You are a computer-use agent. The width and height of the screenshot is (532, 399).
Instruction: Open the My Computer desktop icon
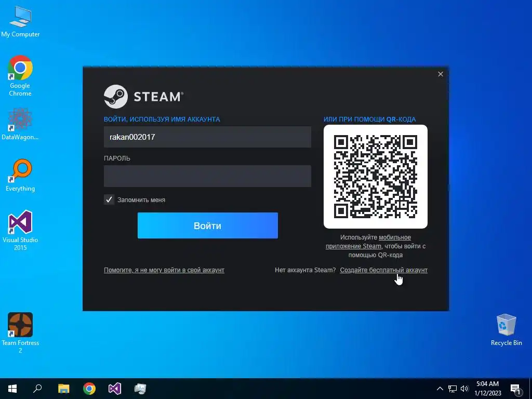point(20,22)
